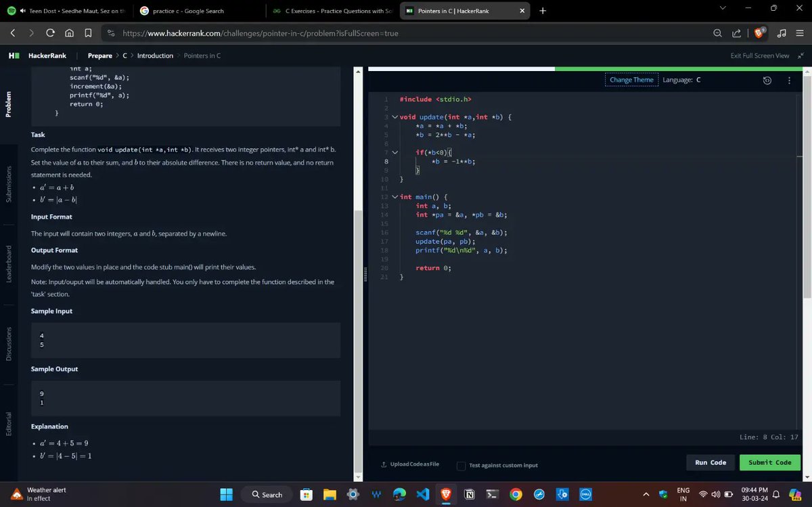Open the music note playlist icon
This screenshot has height=507, width=812.
tap(782, 33)
